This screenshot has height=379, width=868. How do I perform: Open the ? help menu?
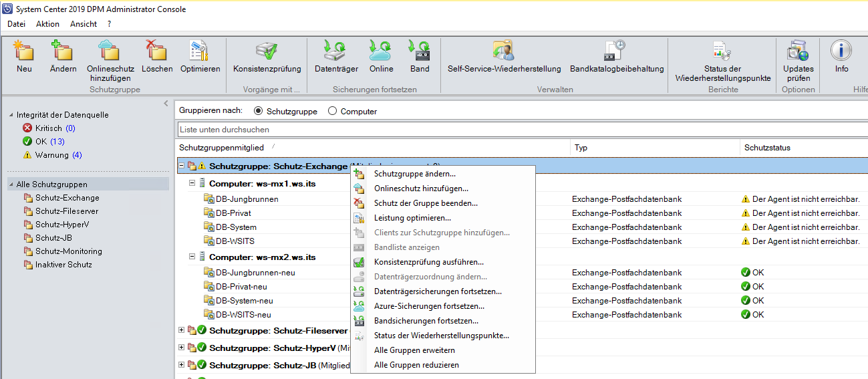tap(109, 23)
